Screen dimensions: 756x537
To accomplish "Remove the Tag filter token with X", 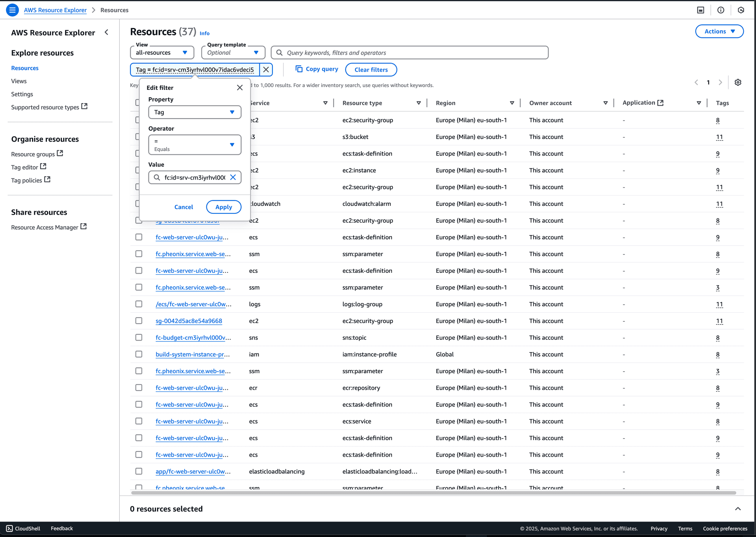I will click(266, 70).
